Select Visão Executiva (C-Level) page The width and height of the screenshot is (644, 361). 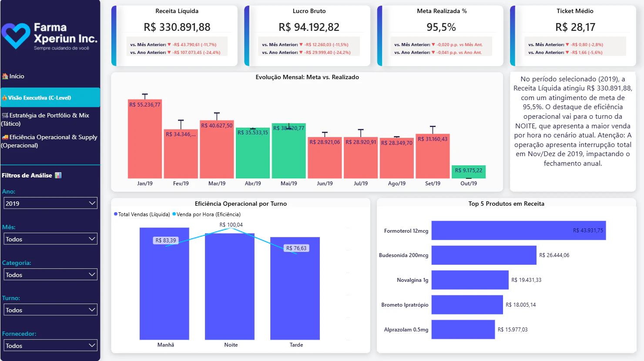(50, 97)
